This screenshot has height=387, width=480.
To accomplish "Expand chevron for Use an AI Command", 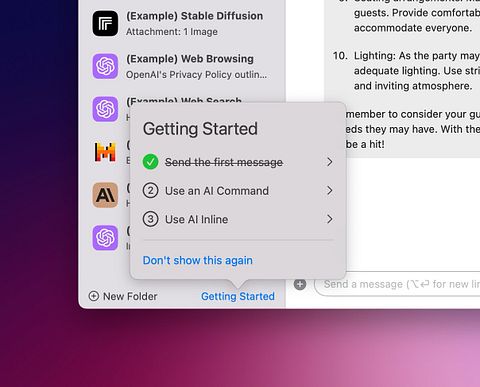I will [330, 191].
